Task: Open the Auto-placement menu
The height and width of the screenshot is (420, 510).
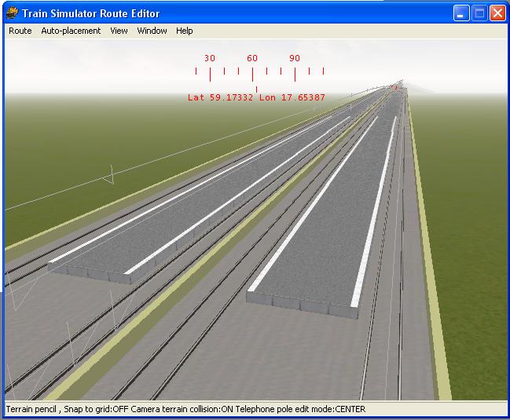Action: (71, 31)
